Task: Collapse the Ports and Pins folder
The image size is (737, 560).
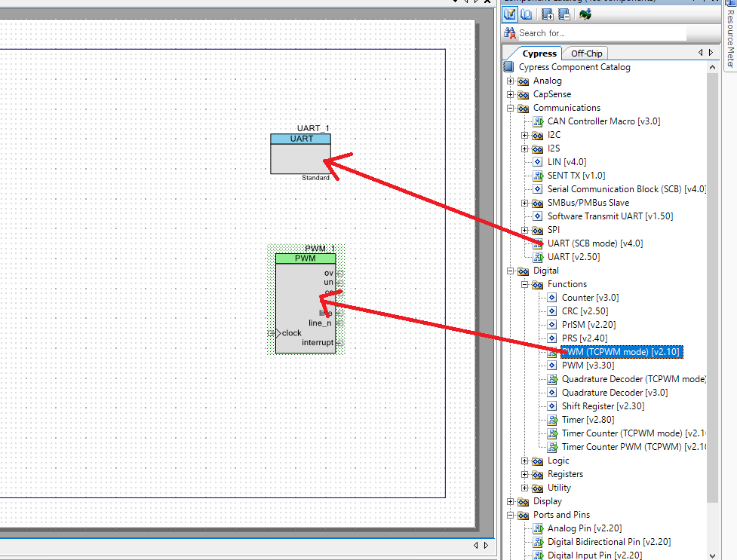Action: pos(511,516)
